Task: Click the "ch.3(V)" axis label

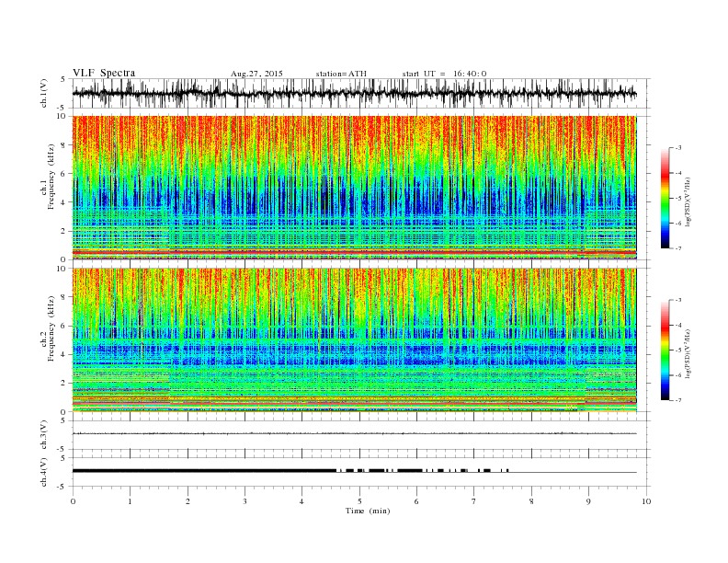Action: [x=44, y=435]
